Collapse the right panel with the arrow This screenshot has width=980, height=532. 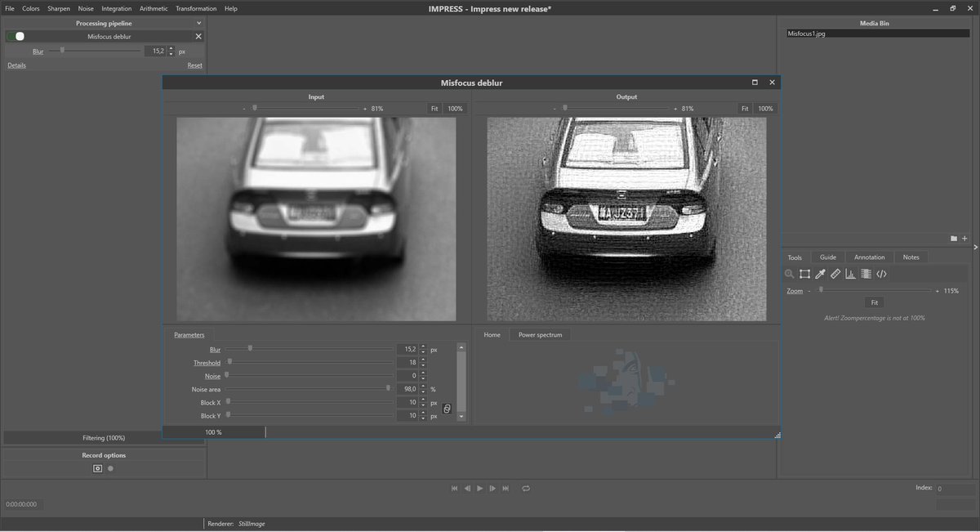[976, 247]
